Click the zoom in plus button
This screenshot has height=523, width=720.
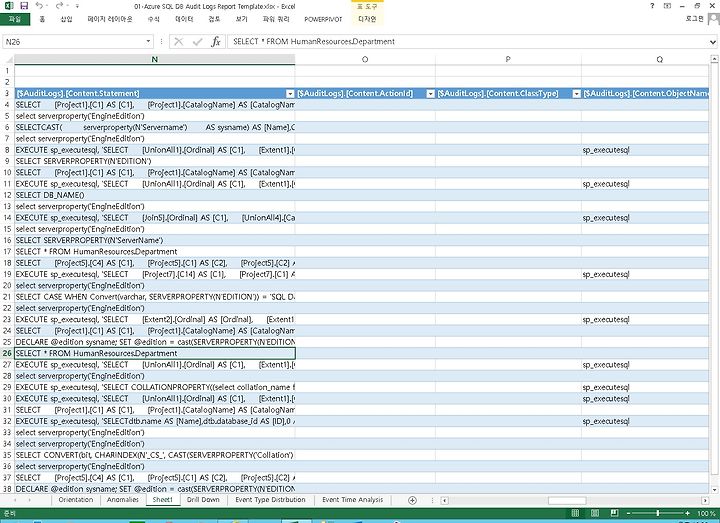click(x=687, y=513)
